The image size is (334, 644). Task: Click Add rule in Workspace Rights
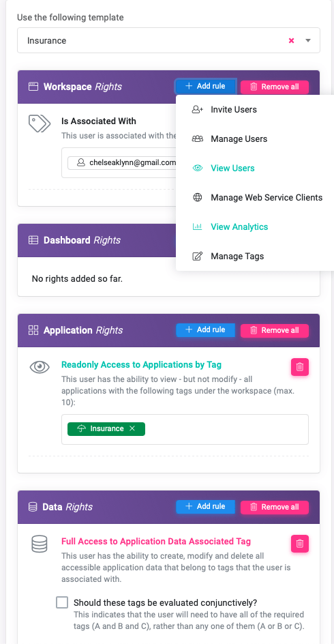(206, 86)
